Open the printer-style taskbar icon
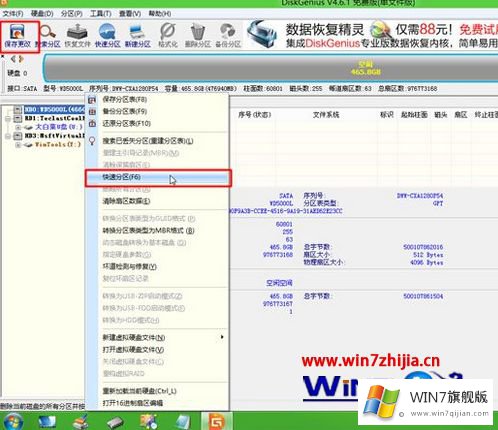498x430 pixels. click(81, 422)
